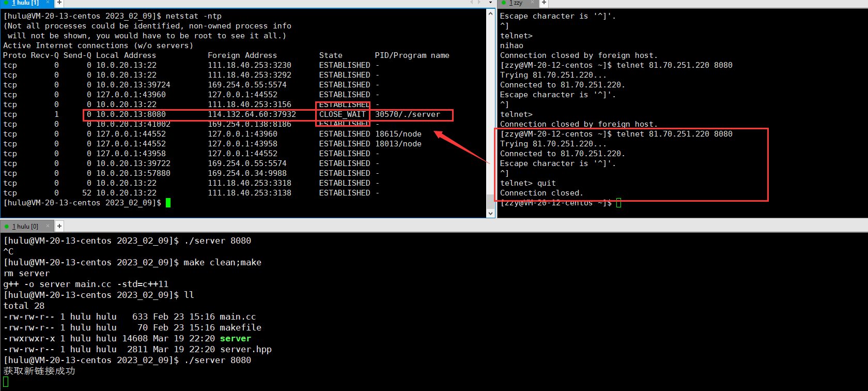Click foreign address '114.132.64.60:37932'

tap(252, 114)
